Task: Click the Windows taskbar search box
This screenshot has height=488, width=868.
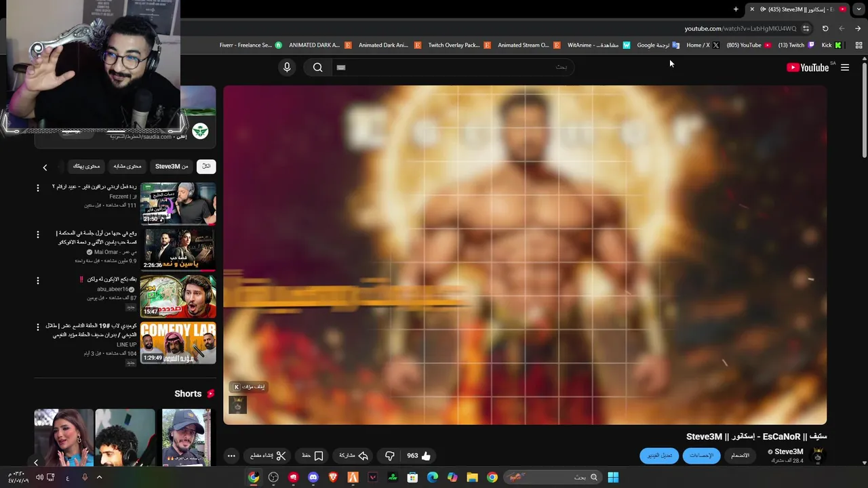Action: pos(553,477)
